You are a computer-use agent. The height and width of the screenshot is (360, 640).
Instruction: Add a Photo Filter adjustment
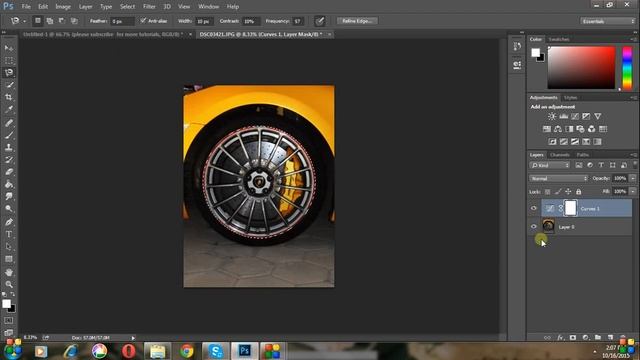point(580,129)
